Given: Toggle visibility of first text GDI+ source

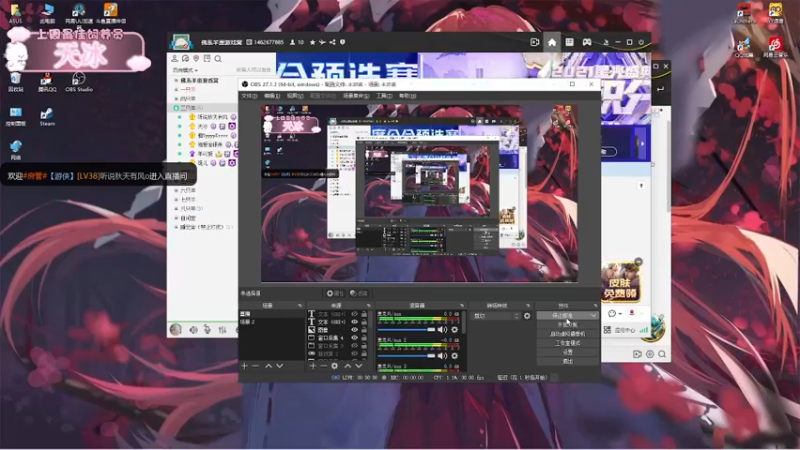Looking at the screenshot, I should (x=355, y=314).
